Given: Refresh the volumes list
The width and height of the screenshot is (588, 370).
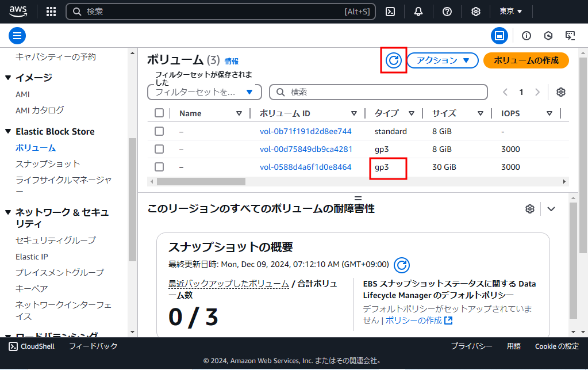Looking at the screenshot, I should tap(394, 60).
